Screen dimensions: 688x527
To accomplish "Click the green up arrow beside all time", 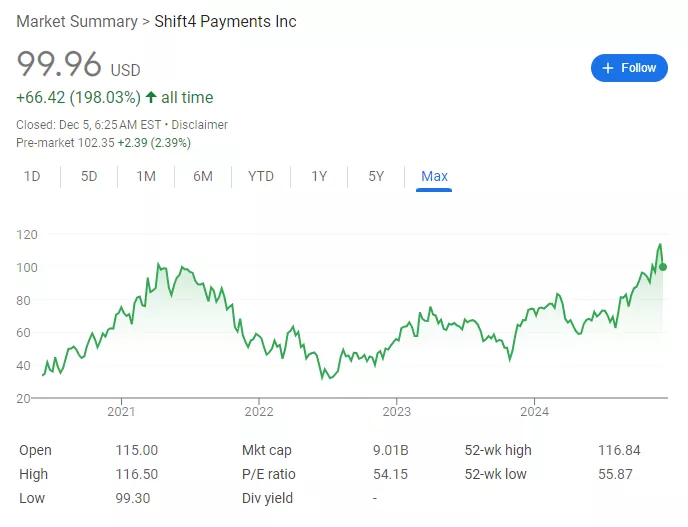I will [x=151, y=97].
